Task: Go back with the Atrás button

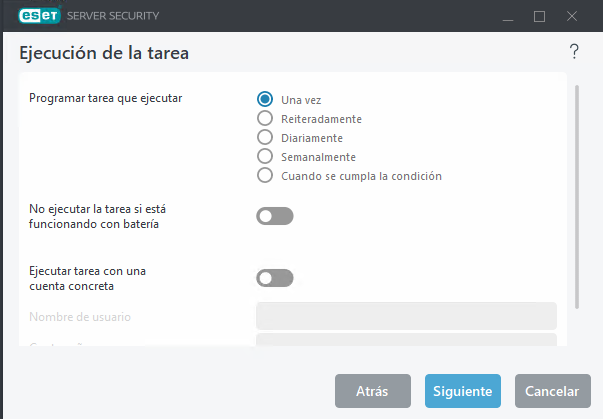Action: pyautogui.click(x=373, y=391)
